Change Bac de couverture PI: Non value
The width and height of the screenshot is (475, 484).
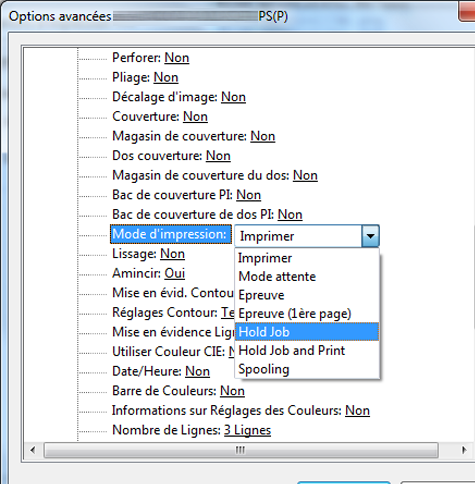coord(248,195)
